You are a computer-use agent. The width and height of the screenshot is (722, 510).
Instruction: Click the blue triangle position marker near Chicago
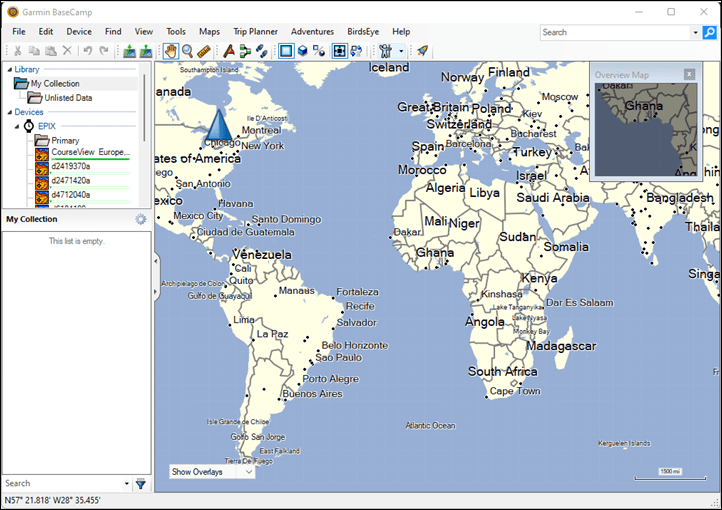pyautogui.click(x=219, y=124)
